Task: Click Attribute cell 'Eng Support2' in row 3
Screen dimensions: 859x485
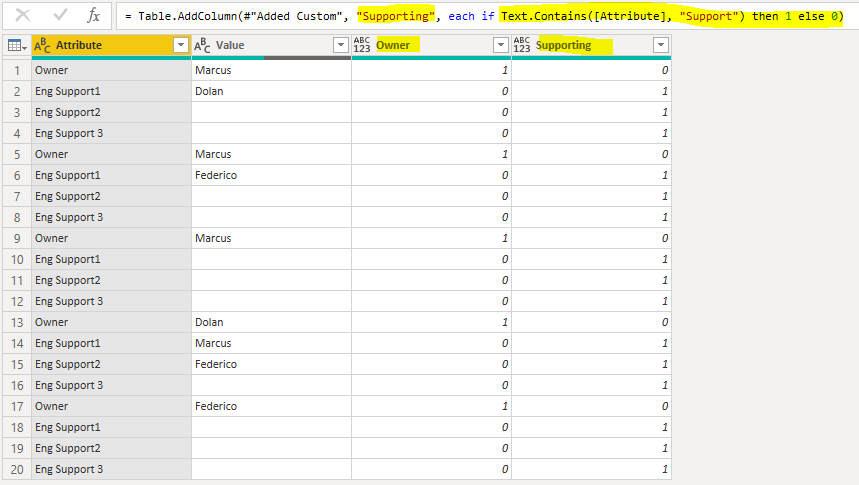Action: pos(111,112)
